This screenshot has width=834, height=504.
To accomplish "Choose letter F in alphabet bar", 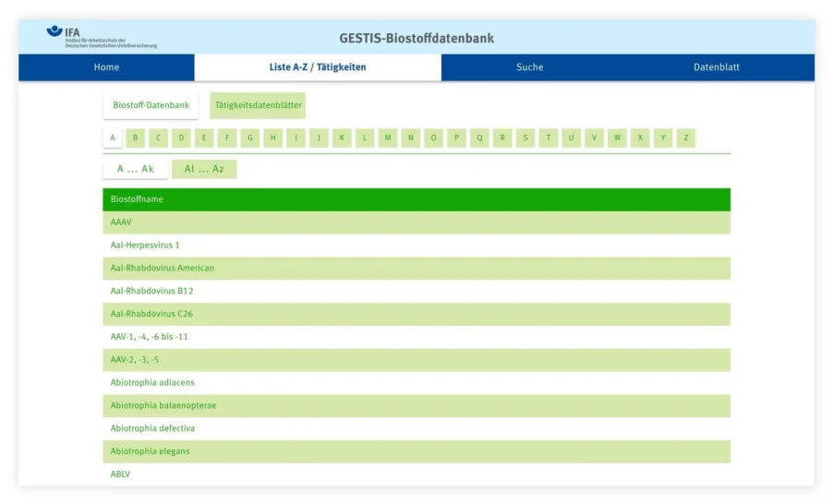I will pyautogui.click(x=227, y=138).
